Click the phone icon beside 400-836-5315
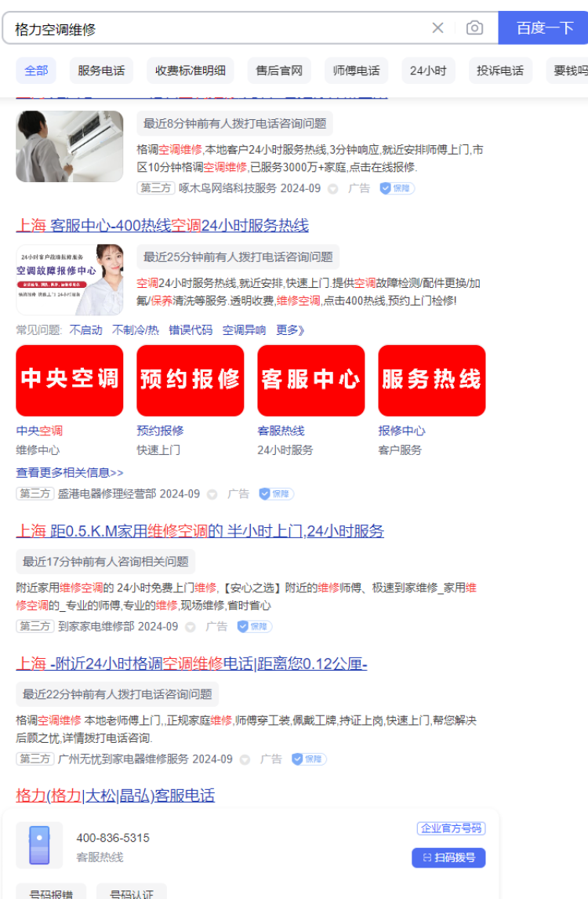Viewport: 588px width, 899px height. click(39, 845)
